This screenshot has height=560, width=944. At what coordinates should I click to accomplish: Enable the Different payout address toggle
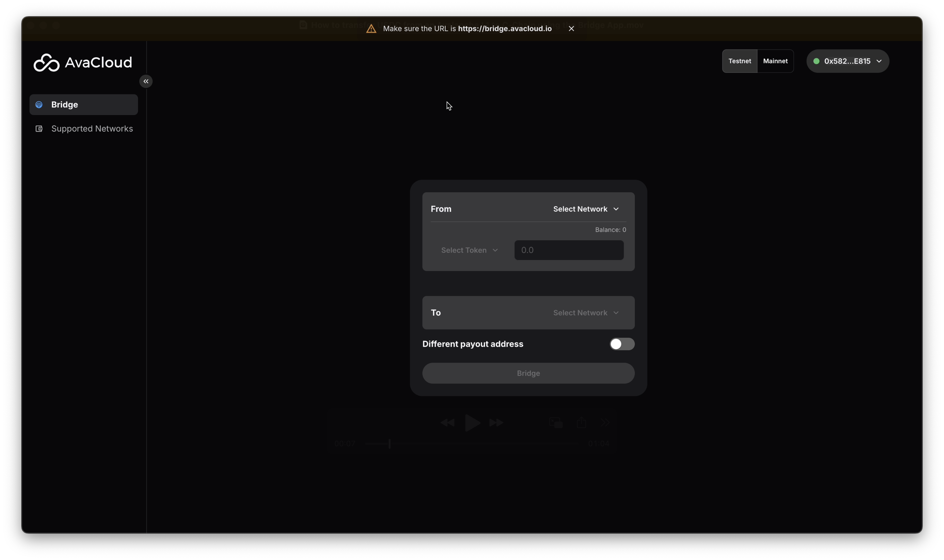click(621, 344)
